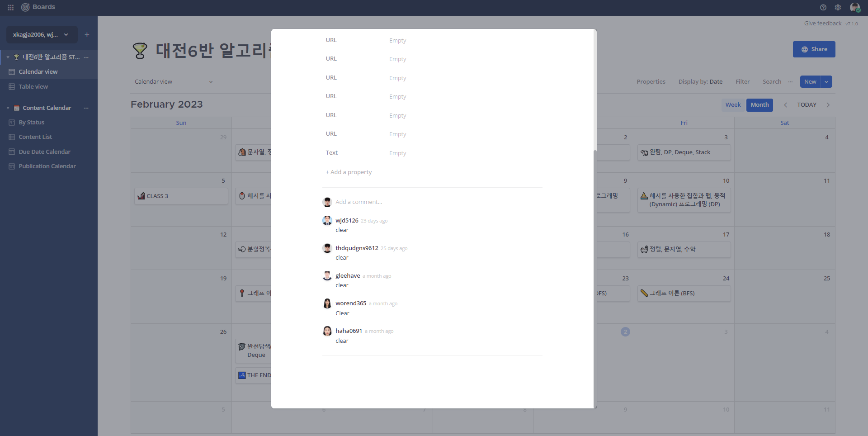Click Give feedback link

tap(823, 24)
